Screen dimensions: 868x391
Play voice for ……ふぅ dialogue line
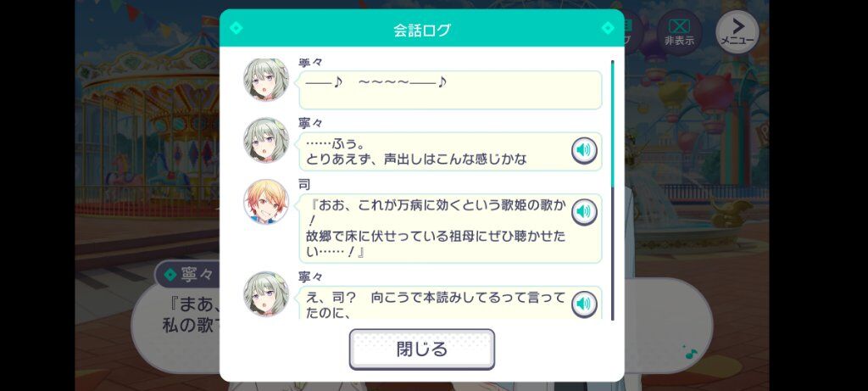584,150
